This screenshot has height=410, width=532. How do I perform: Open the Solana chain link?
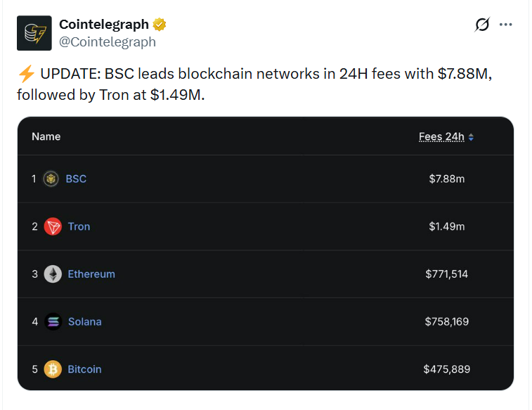pyautogui.click(x=84, y=321)
